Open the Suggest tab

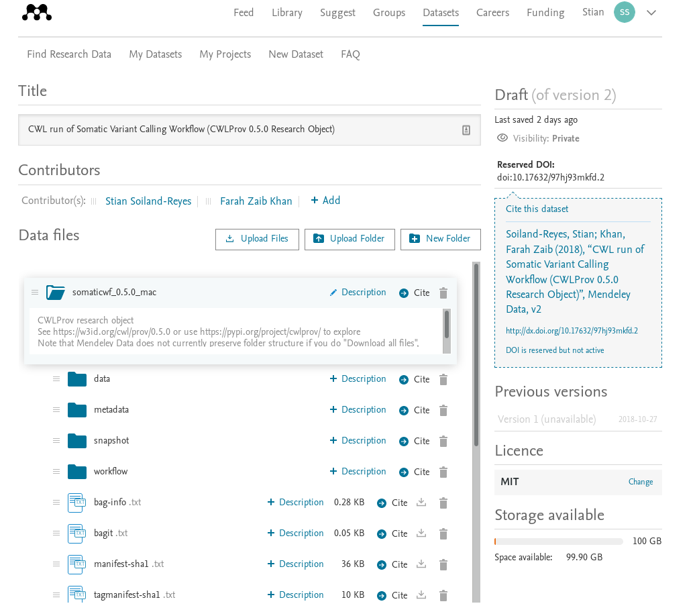click(337, 13)
